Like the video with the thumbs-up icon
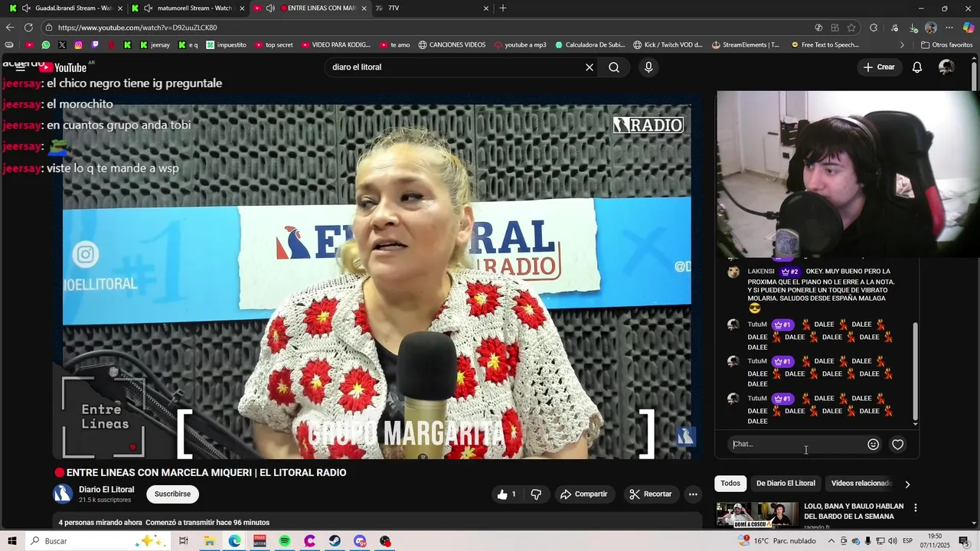The image size is (980, 551). point(506,494)
